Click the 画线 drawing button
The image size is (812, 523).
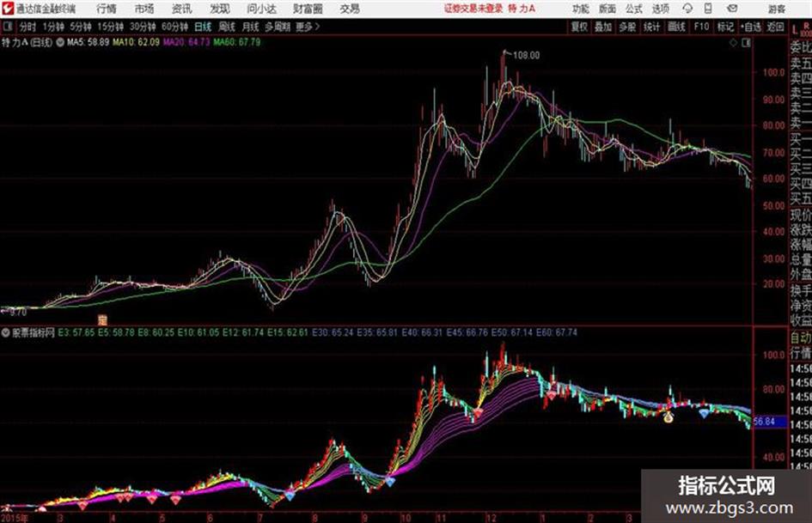coord(676,27)
